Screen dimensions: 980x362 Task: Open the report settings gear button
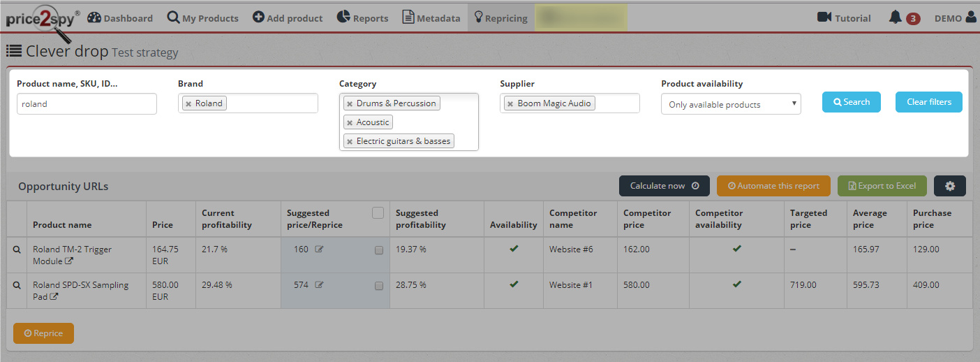tap(950, 186)
